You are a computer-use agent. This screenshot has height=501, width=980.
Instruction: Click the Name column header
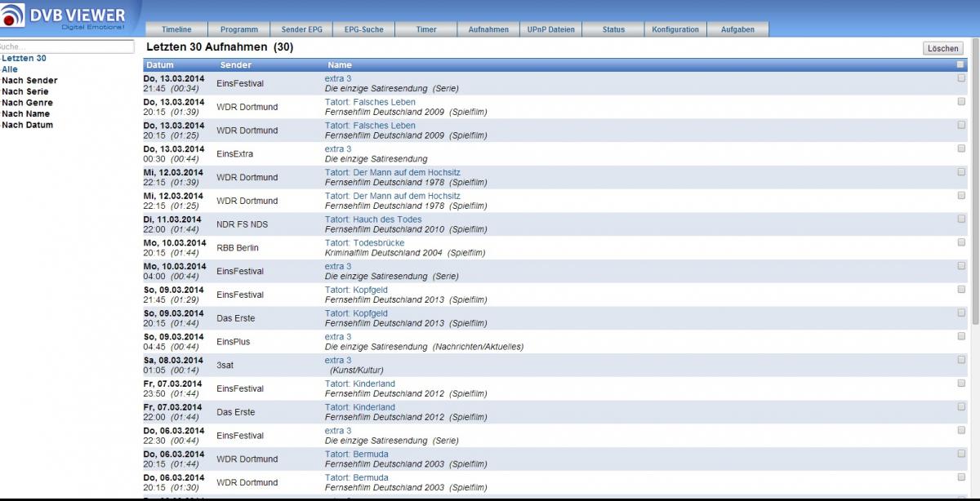(340, 64)
